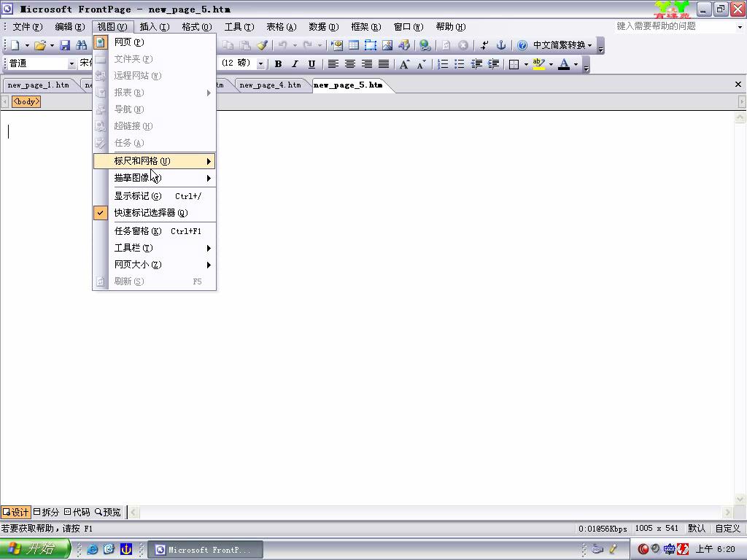Click the Web Component toolbar icon
The width and height of the screenshot is (747, 560).
pyautogui.click(x=337, y=45)
